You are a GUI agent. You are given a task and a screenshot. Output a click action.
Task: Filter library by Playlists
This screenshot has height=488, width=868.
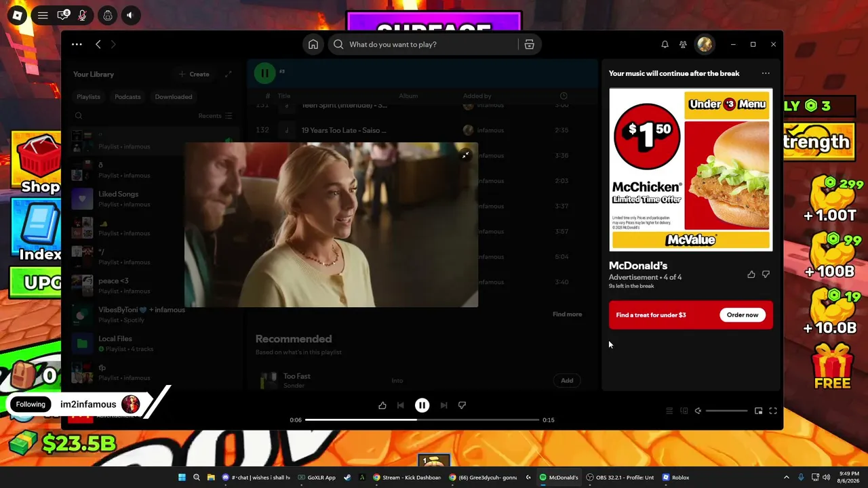(88, 96)
